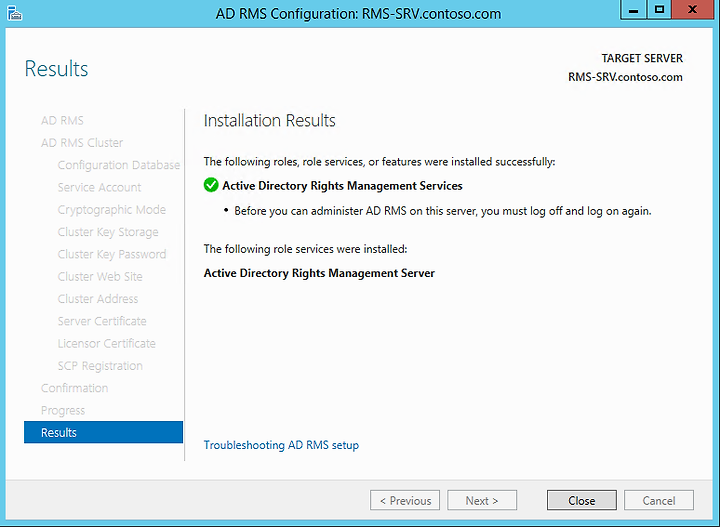Select AD RMS Cluster in the wizard steps
720x527 pixels.
[82, 143]
